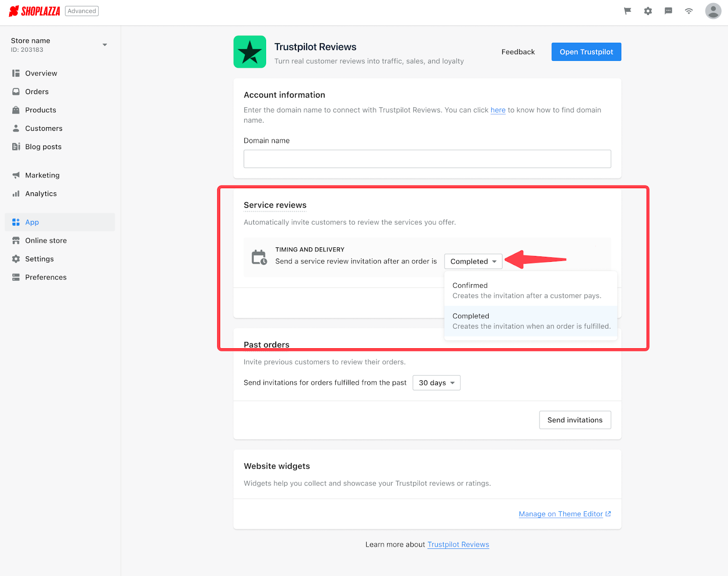
Task: Open the user profile avatar
Action: click(713, 11)
